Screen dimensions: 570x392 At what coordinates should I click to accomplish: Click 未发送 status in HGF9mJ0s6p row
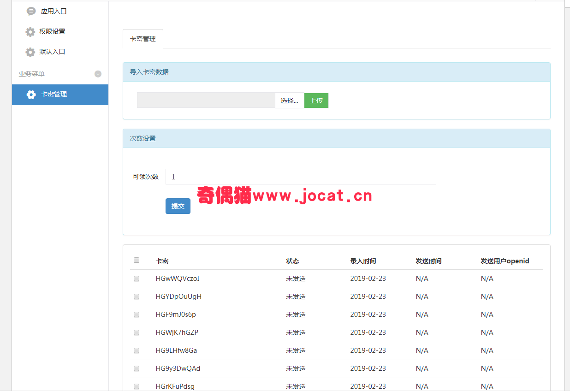pyautogui.click(x=296, y=315)
